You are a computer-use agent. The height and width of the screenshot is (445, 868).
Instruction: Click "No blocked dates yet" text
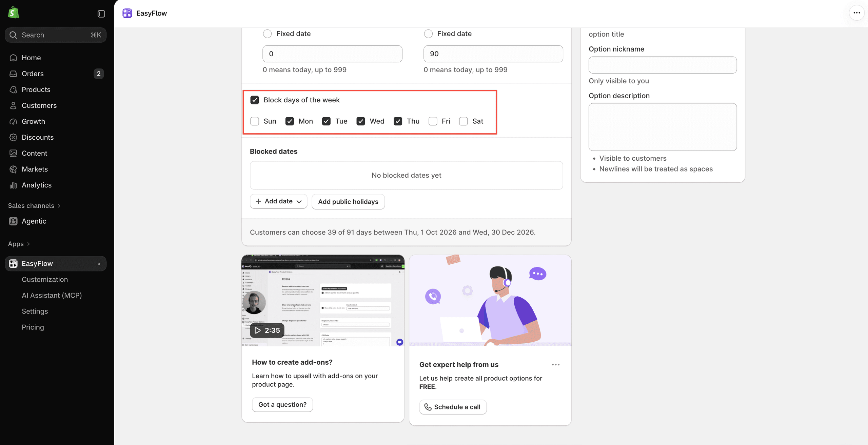406,175
